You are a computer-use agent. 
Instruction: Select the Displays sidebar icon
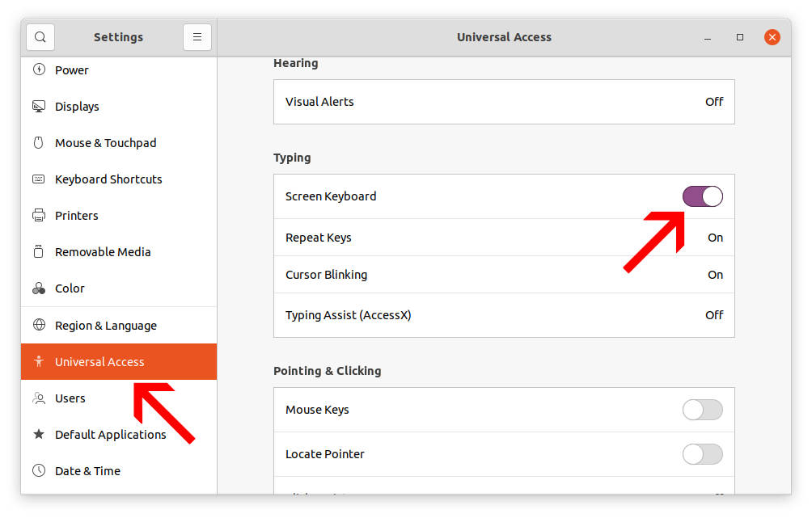coord(40,106)
